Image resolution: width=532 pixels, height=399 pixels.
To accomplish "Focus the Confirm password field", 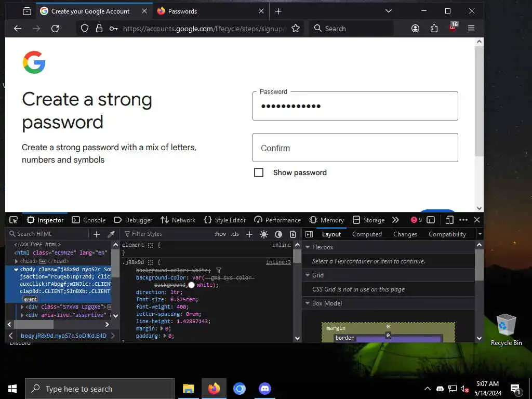I will tap(355, 148).
